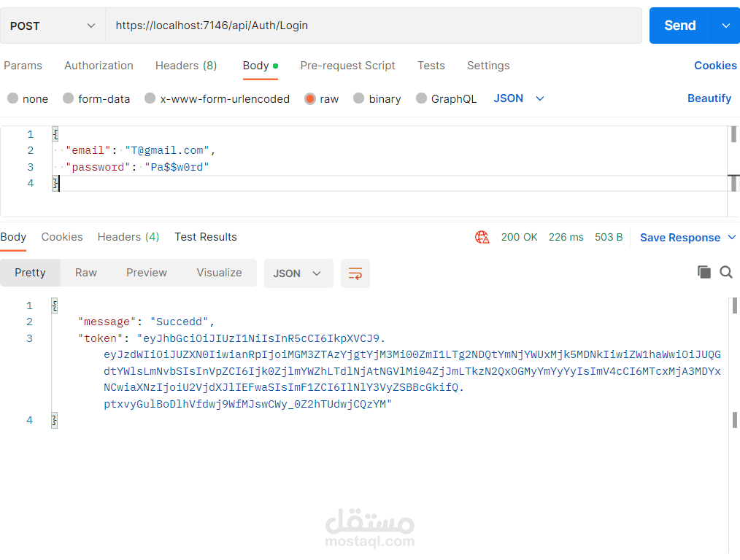This screenshot has width=740, height=560.
Task: Click the 226 ms response time
Action: tap(566, 237)
